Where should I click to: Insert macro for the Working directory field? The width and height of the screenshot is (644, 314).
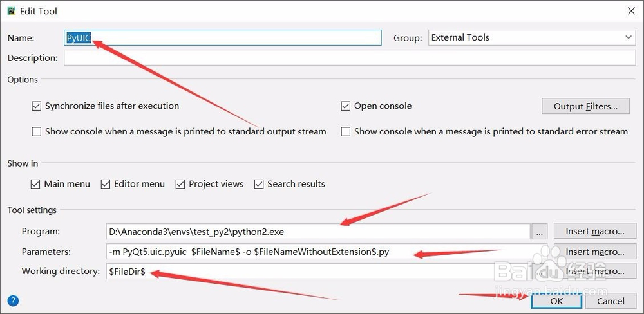(x=595, y=272)
